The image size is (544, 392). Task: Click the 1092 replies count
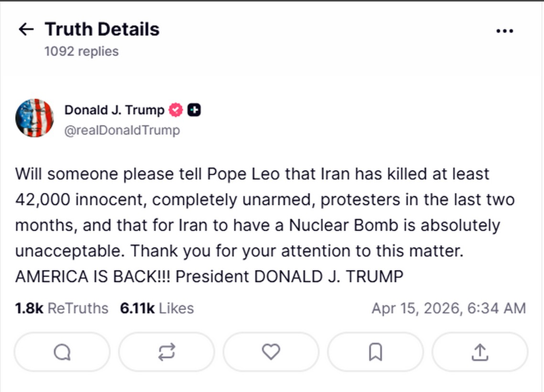pyautogui.click(x=81, y=51)
